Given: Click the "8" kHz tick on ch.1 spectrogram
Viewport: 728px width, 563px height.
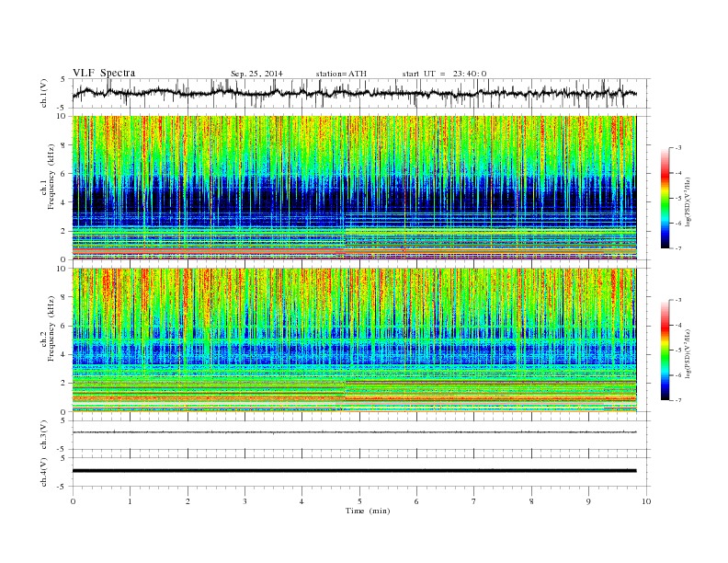Looking at the screenshot, I should point(63,145).
